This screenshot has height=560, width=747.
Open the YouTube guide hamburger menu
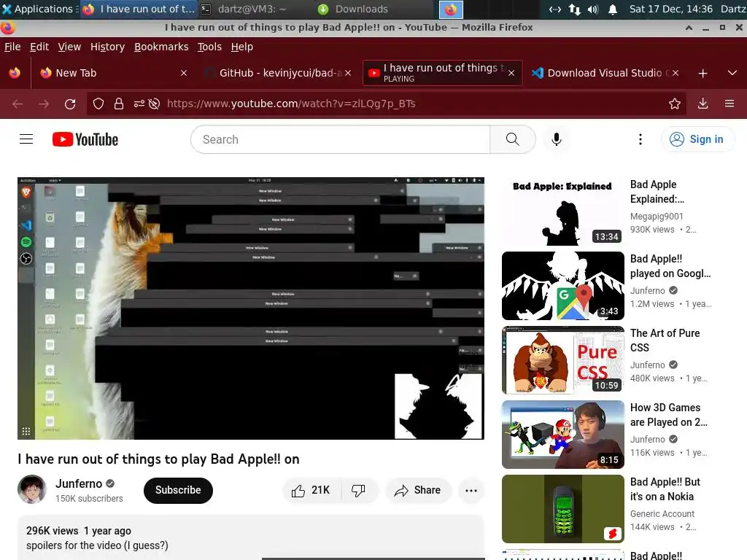pos(26,139)
